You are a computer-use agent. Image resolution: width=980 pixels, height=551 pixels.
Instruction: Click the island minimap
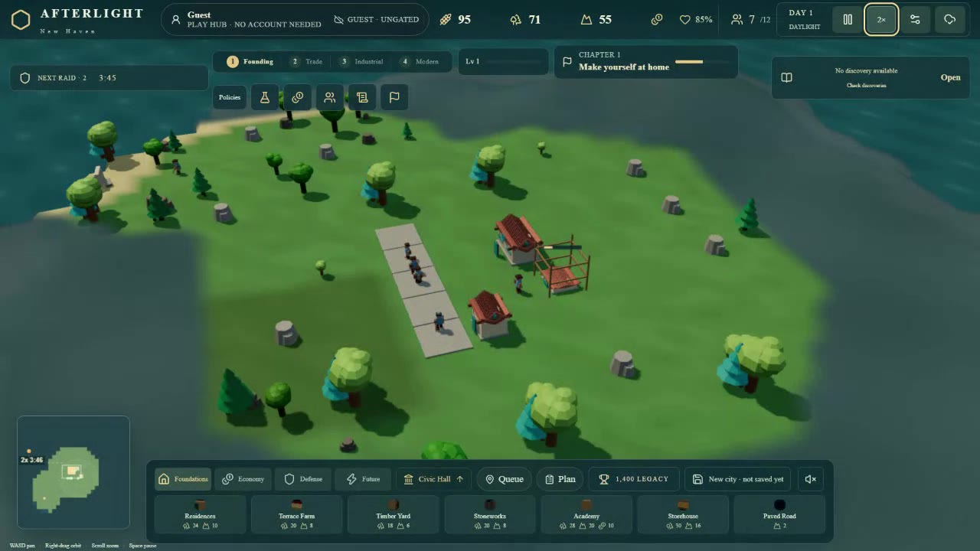(x=73, y=472)
